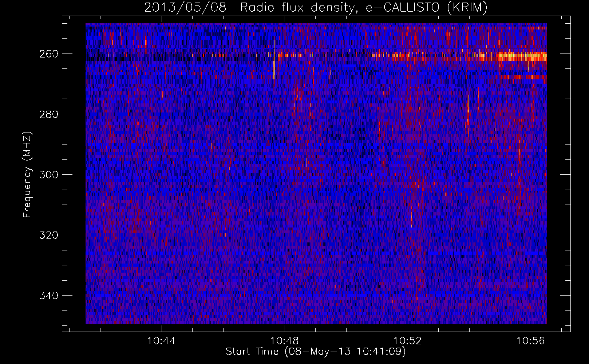Click the 280 frequency tick label

[x=48, y=114]
